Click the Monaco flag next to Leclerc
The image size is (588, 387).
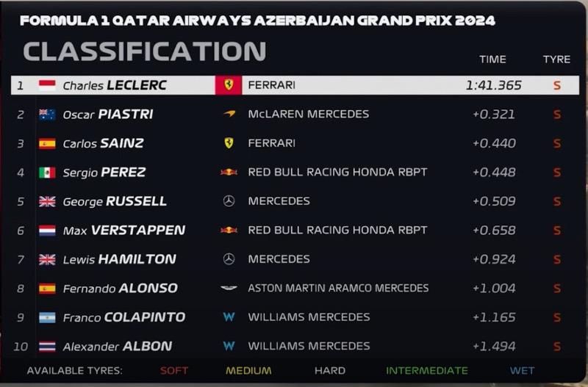click(x=47, y=85)
